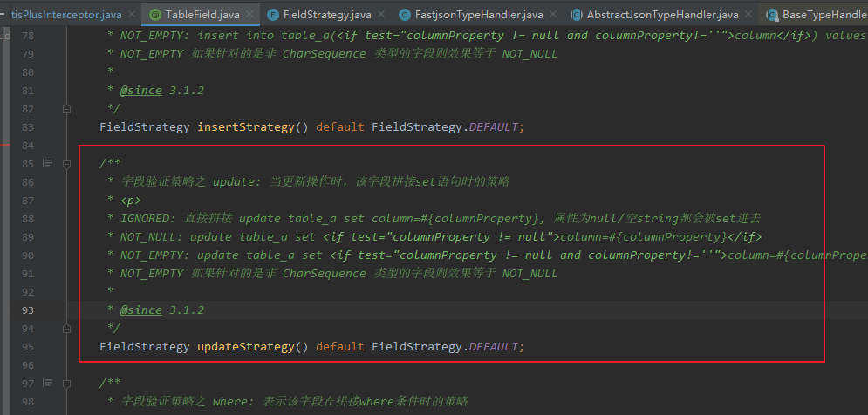Collapse the Javadoc comment starting at line 97
This screenshot has width=868, height=415.
point(66,383)
